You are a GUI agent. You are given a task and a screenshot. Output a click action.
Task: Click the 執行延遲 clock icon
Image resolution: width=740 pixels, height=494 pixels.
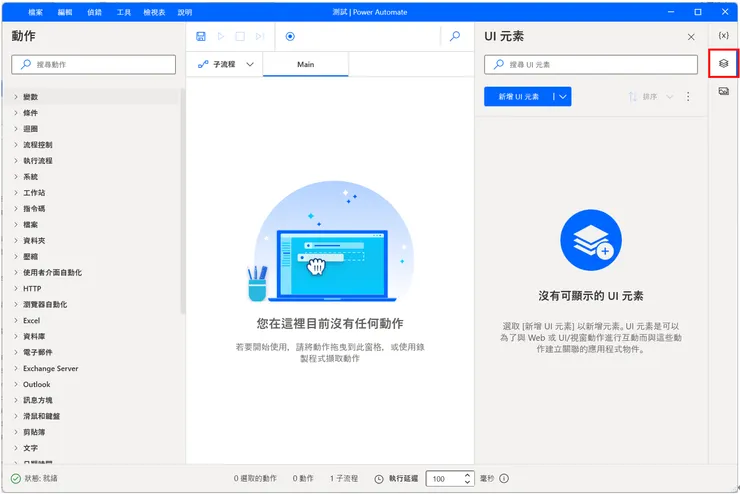click(x=379, y=479)
